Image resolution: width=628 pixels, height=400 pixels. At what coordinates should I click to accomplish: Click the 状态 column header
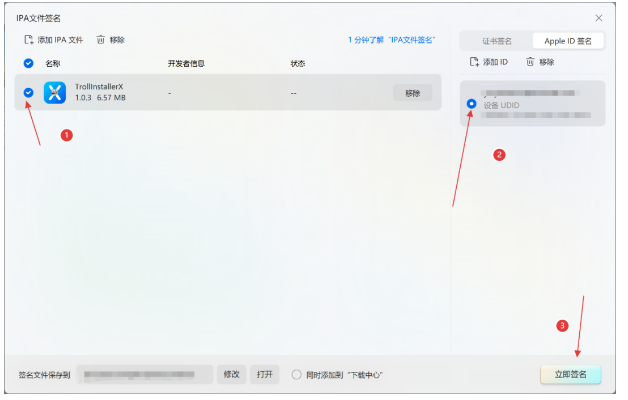[298, 64]
